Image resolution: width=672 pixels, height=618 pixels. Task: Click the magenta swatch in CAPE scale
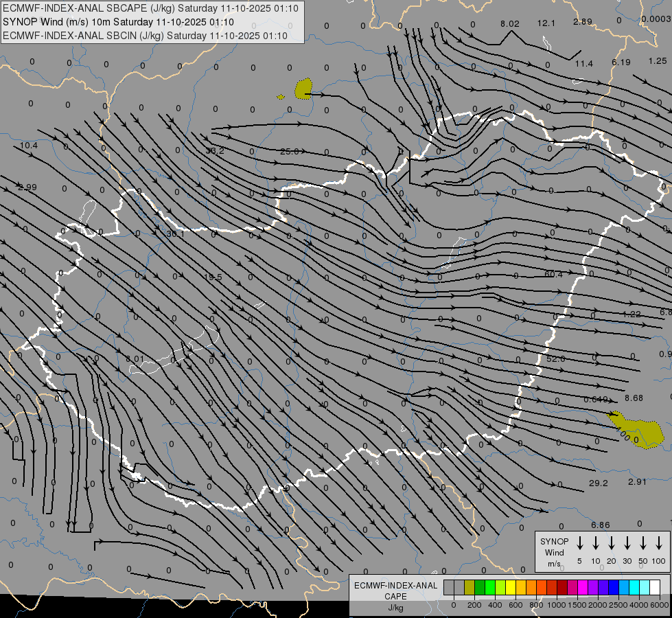583,587
